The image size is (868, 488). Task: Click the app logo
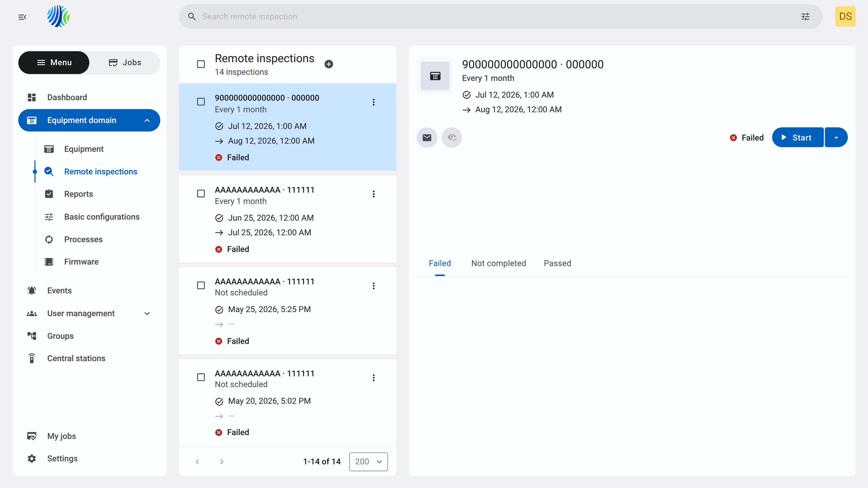58,16
